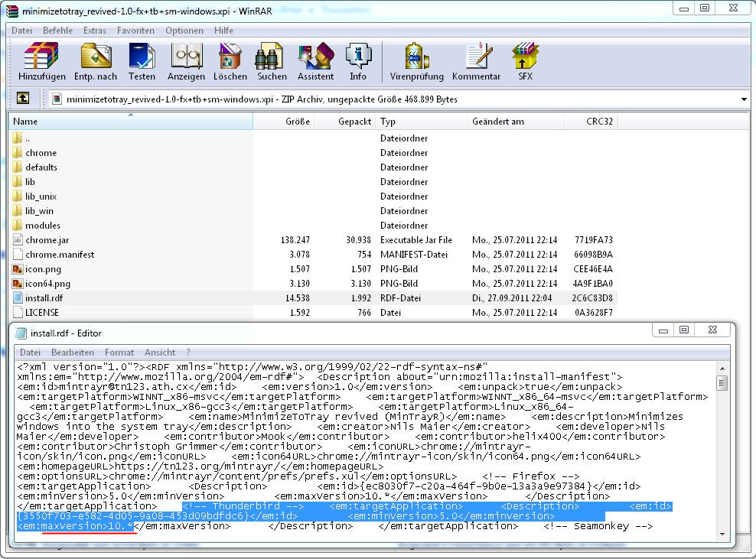Open the archive path dropdown arrow
Screen dimensions: 756x559
click(744, 99)
